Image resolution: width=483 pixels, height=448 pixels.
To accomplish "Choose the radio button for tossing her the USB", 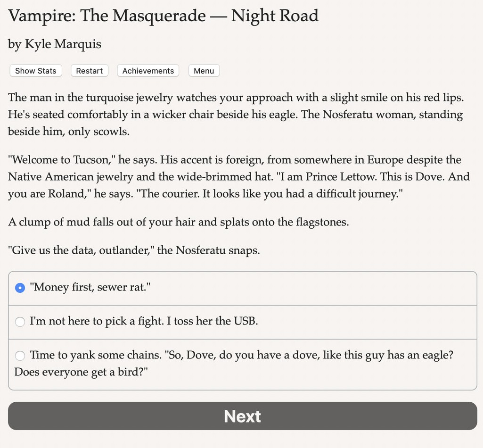I will 20,322.
